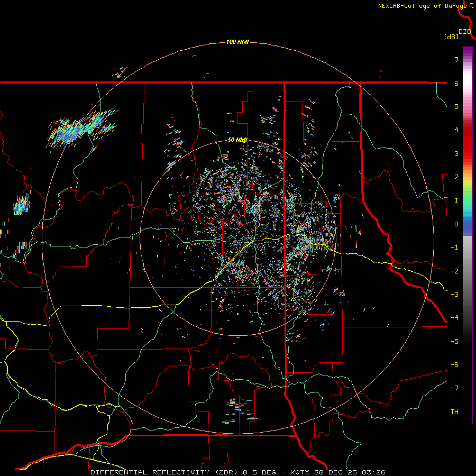
Task: Click the 5 value on the color scale
Action: click(x=456, y=106)
